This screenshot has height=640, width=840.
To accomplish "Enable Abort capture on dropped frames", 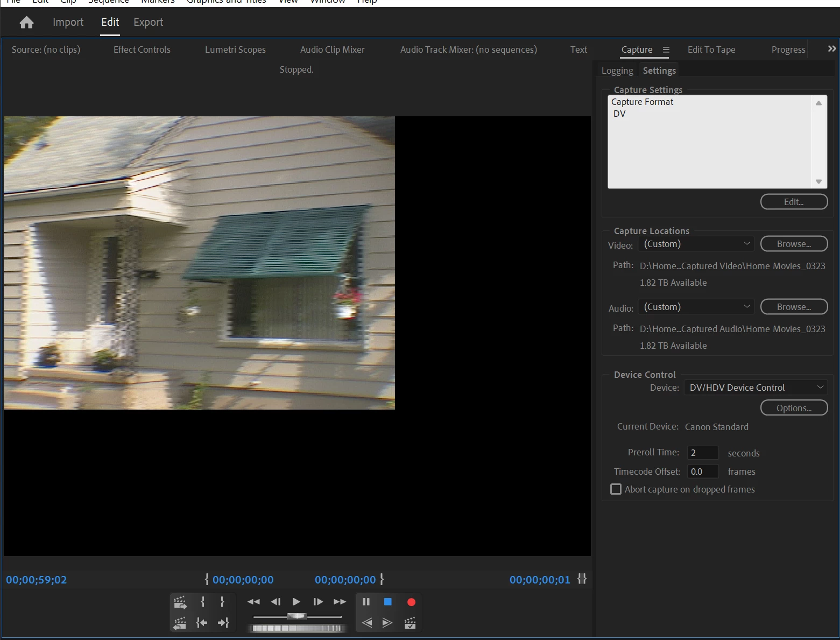I will (616, 489).
